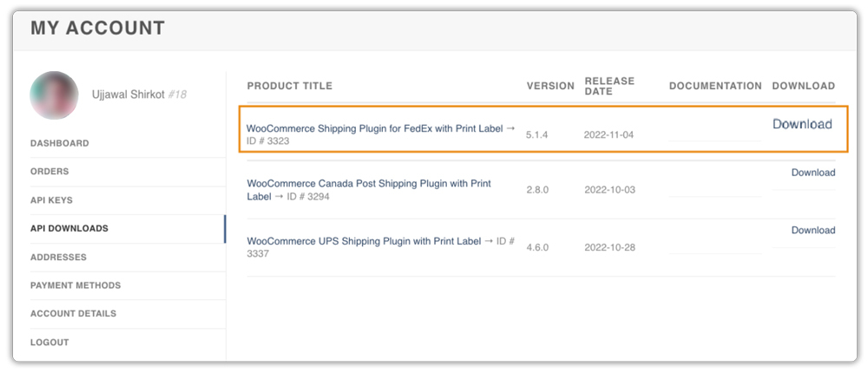The image size is (868, 373).
Task: Go to Orders in the sidebar
Action: pos(49,172)
